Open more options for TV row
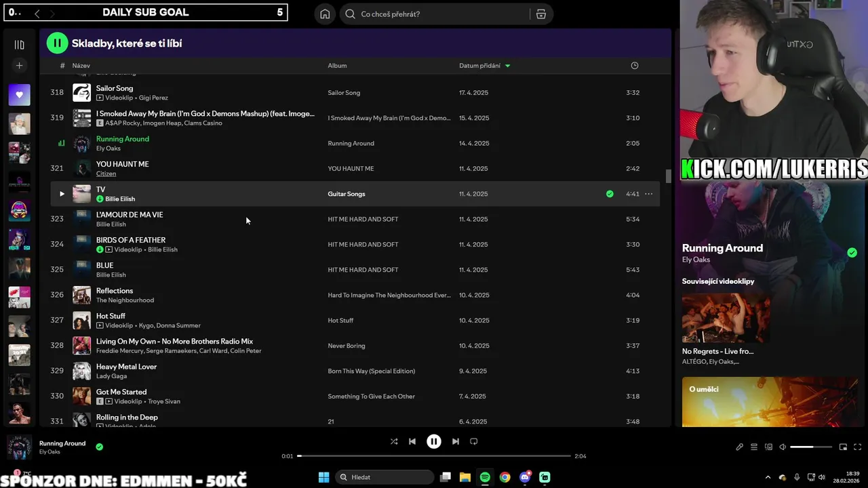 tap(648, 194)
